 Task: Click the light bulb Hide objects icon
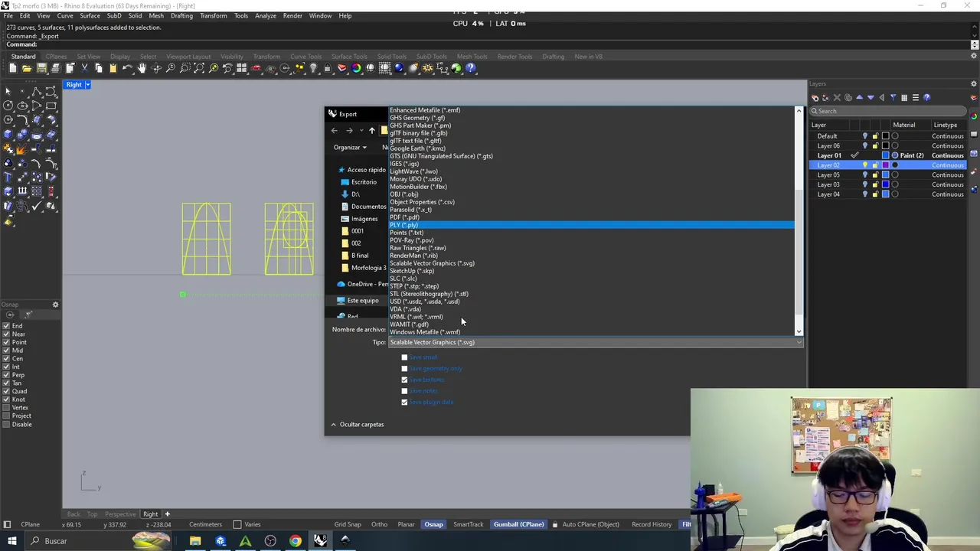(313, 68)
